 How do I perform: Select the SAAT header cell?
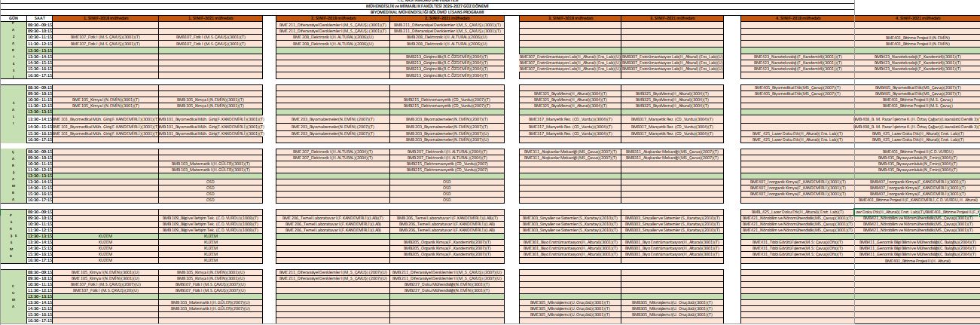coord(39,17)
